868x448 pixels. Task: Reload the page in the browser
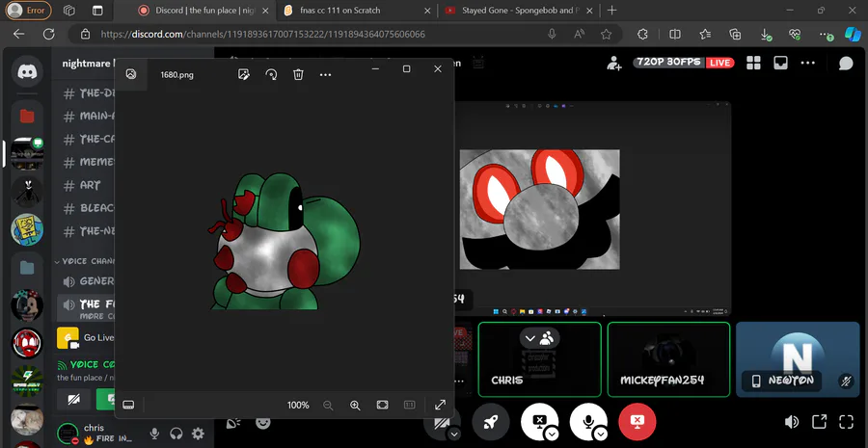[x=49, y=35]
